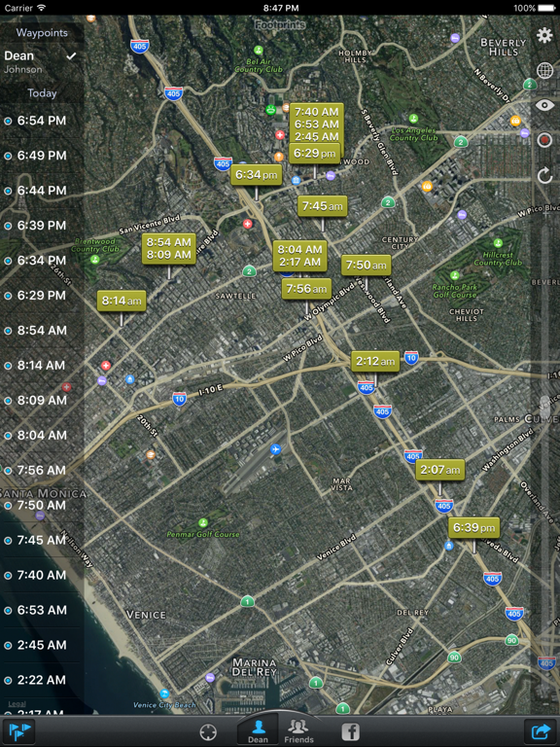Image resolution: width=560 pixels, height=747 pixels.
Task: Tap the 8:14 am map callout
Action: click(x=122, y=302)
